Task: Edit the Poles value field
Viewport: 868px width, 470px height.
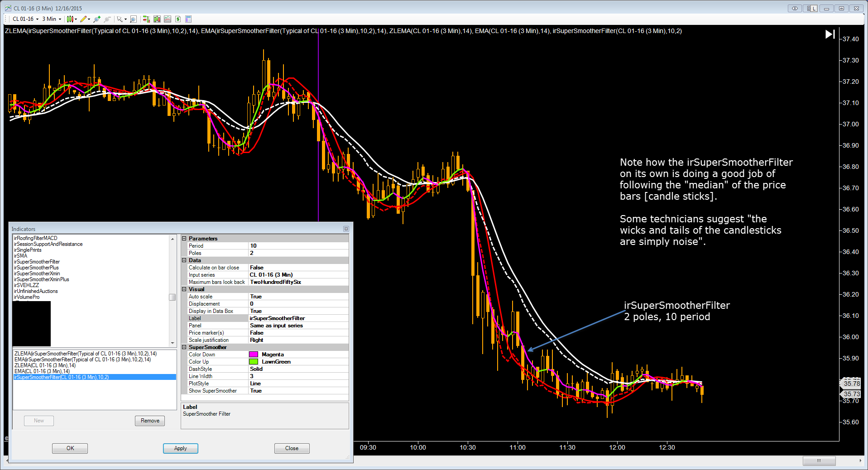Action: (x=299, y=253)
